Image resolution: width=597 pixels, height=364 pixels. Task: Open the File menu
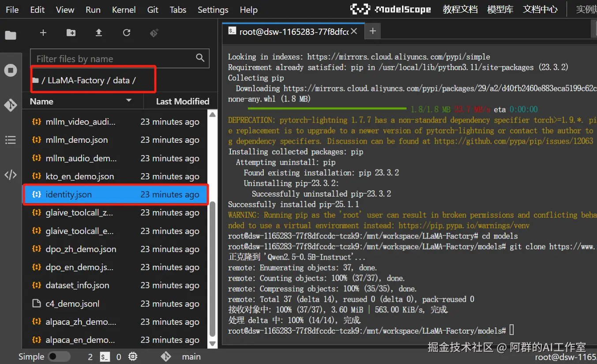(12, 10)
